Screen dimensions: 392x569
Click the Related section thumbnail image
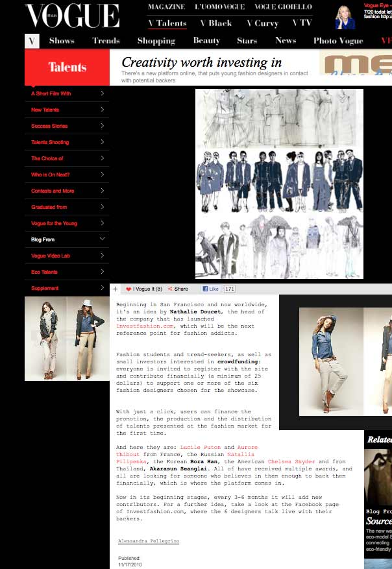[378, 477]
